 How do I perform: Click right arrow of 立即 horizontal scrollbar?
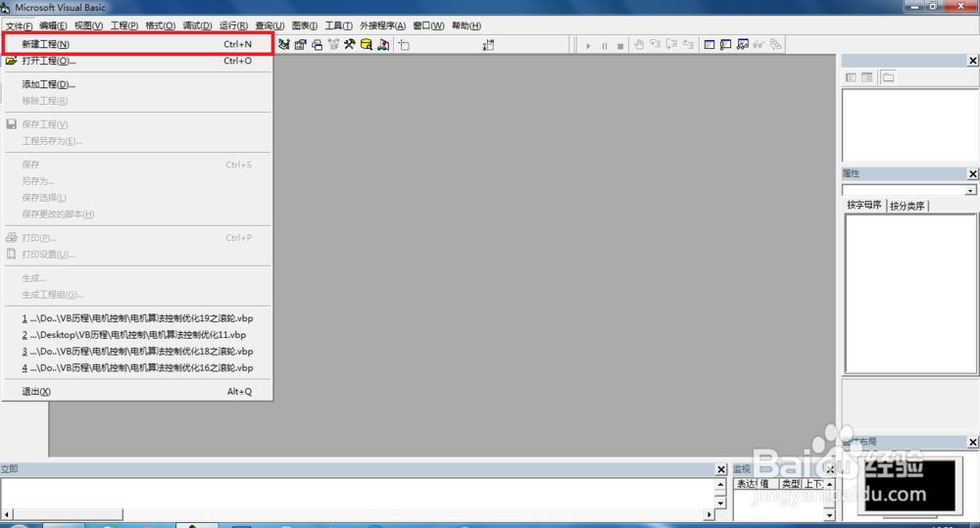tap(709, 515)
